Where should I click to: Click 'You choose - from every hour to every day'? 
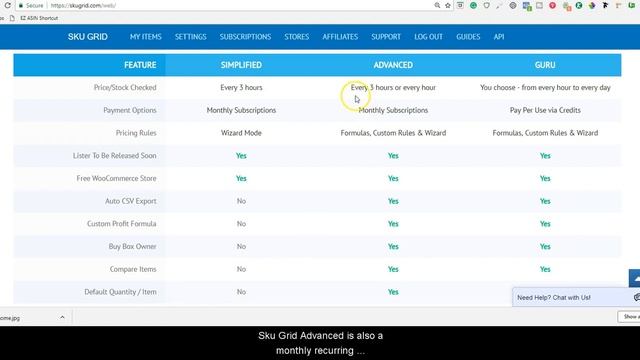coord(545,87)
